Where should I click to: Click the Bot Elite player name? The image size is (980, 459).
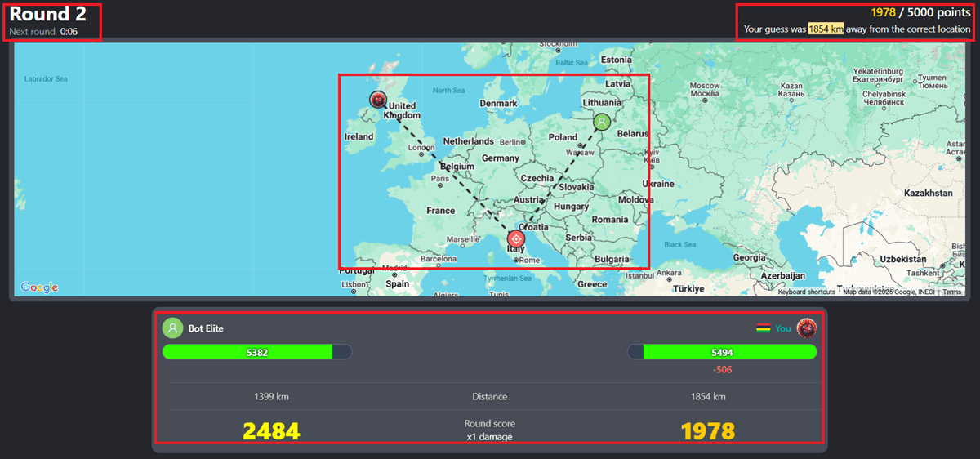click(206, 328)
